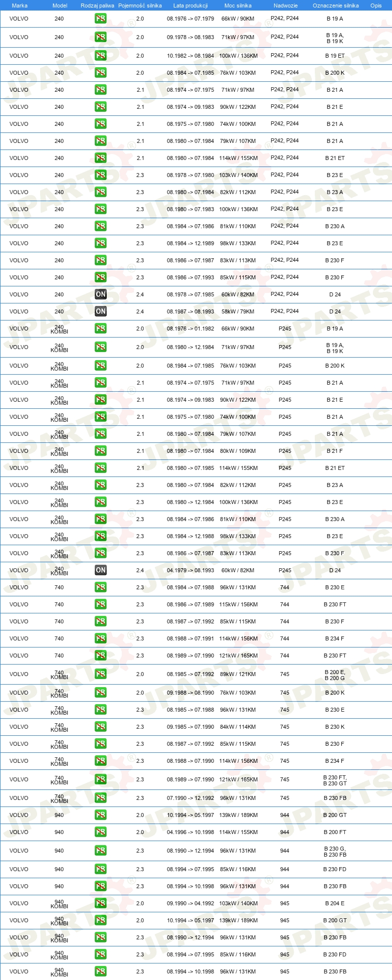392x980 pixels.
Task: Click the Pojemność silnika column header
Action: point(140,6)
